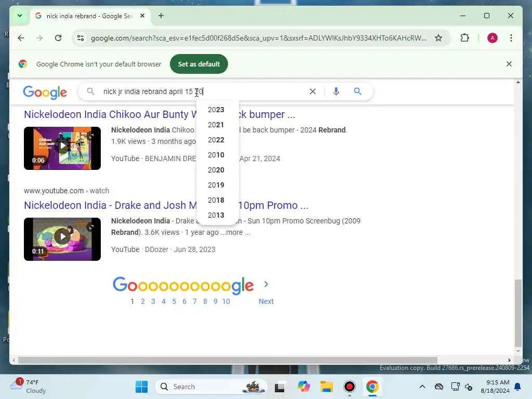Go to results page 5

coord(174,301)
